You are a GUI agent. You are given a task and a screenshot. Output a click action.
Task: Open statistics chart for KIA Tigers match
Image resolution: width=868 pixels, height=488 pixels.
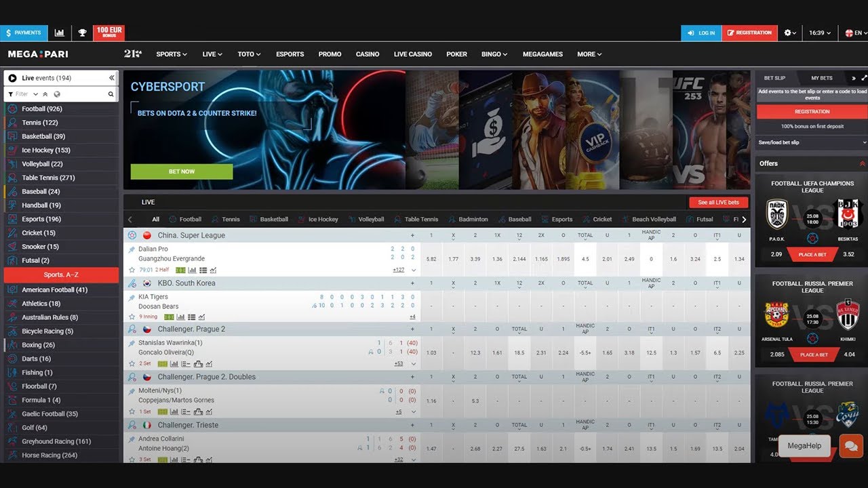tap(180, 317)
